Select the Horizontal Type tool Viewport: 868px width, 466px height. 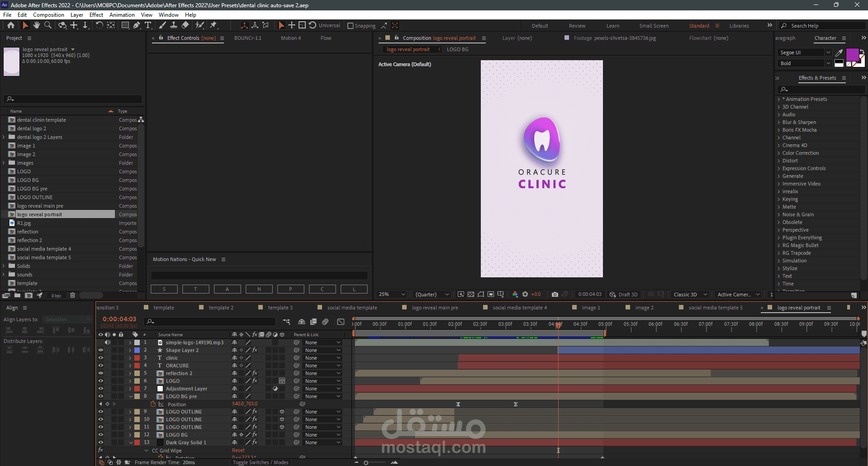(x=148, y=25)
